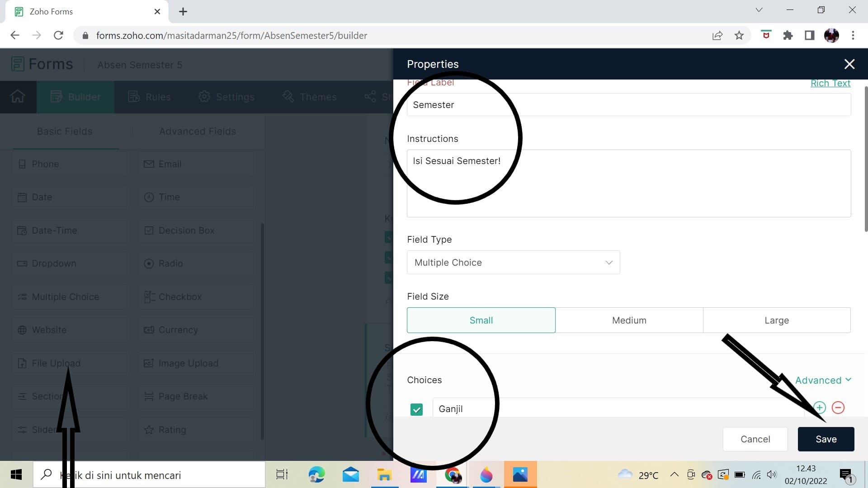Select the Multiple Choice field icon

pyautogui.click(x=22, y=297)
